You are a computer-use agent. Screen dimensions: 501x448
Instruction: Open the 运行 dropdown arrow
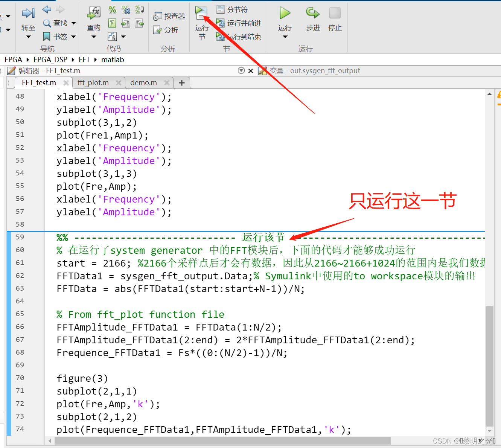[285, 37]
